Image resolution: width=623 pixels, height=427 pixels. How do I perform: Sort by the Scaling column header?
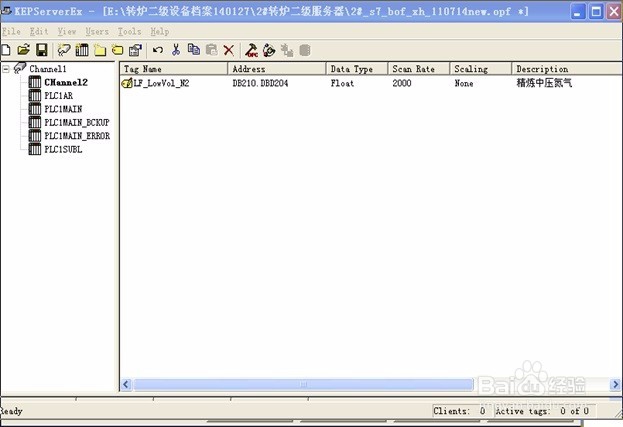(481, 69)
